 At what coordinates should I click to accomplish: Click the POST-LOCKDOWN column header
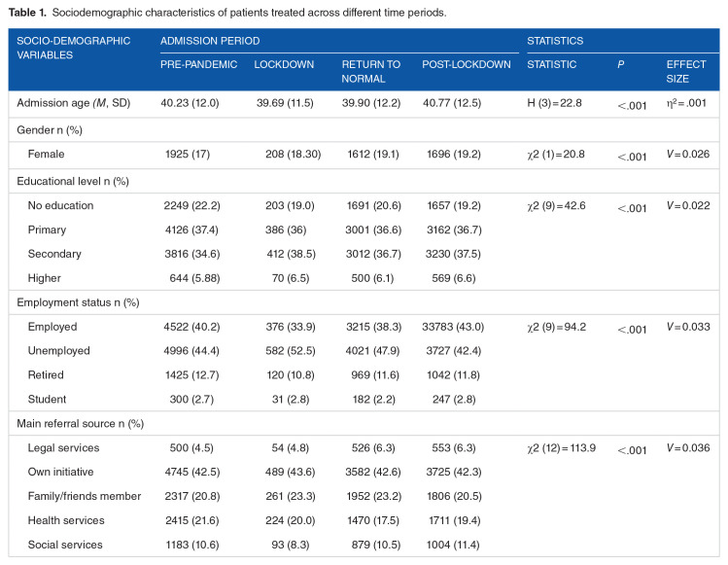(x=467, y=64)
